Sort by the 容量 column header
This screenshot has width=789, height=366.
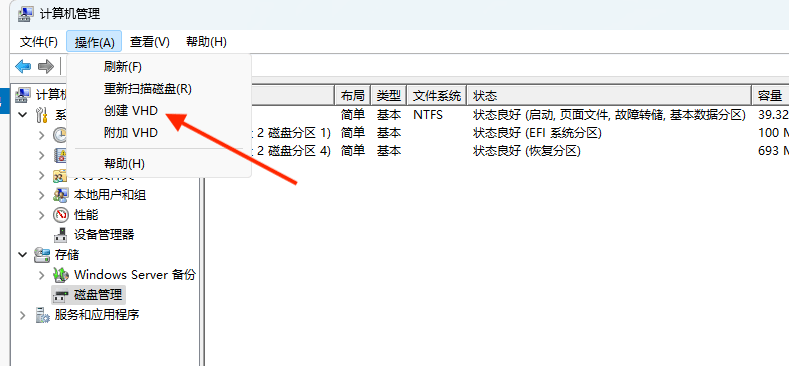click(770, 95)
